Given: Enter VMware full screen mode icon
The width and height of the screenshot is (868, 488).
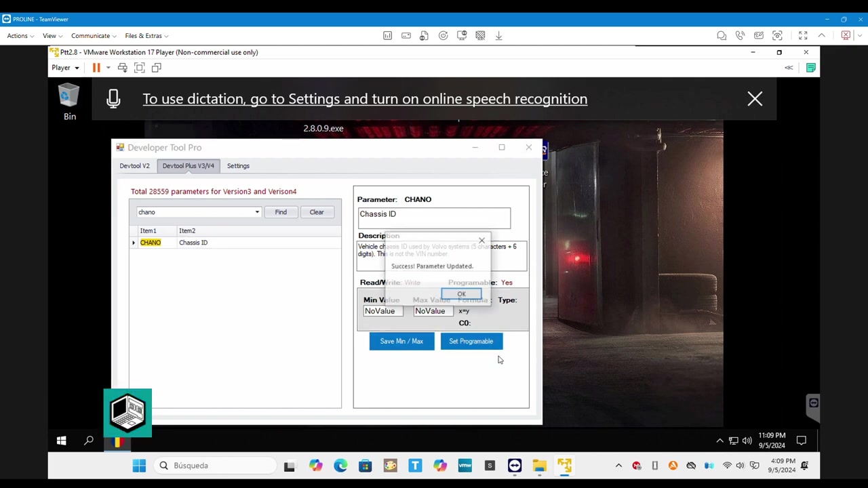Looking at the screenshot, I should (139, 68).
